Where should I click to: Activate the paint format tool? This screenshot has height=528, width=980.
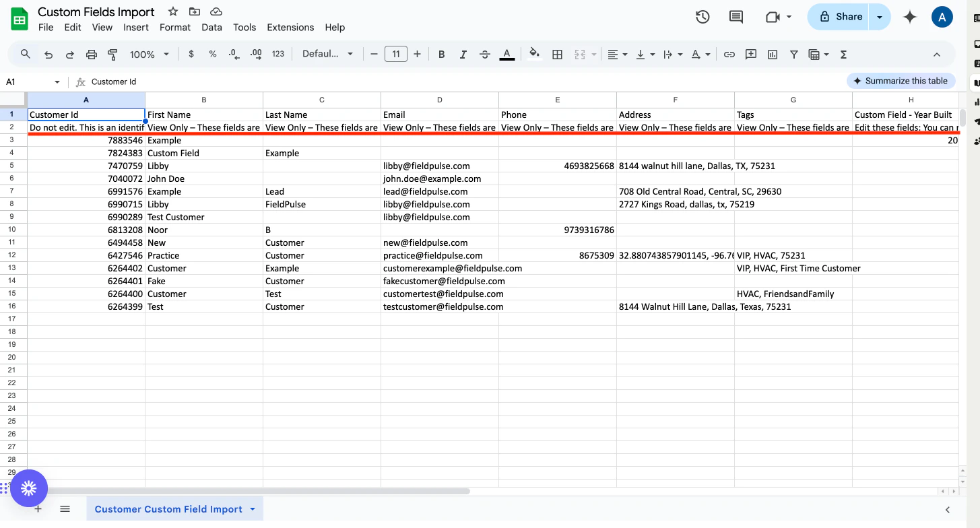click(x=113, y=55)
